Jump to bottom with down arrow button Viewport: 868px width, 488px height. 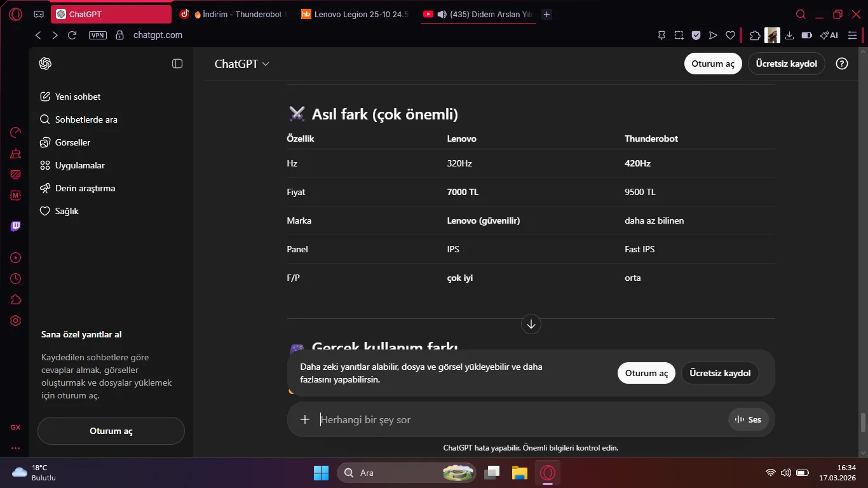point(531,324)
